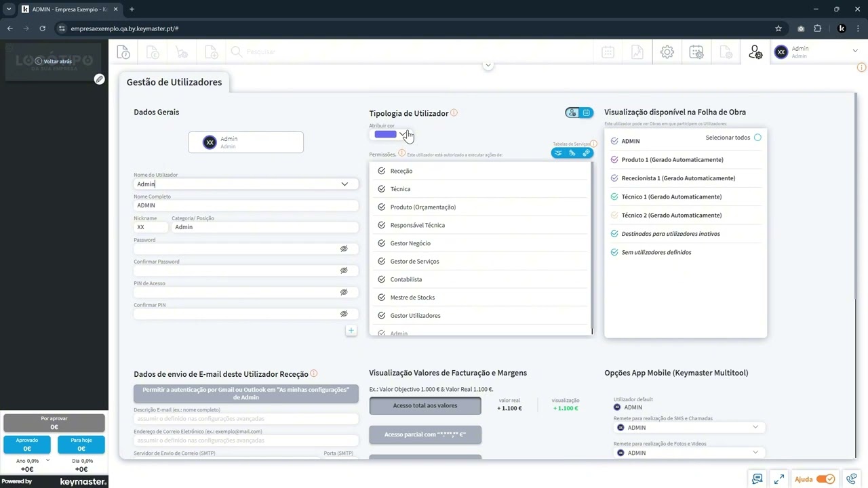The height and width of the screenshot is (488, 868).
Task: Click the Por aprovar grey button
Action: tap(54, 423)
